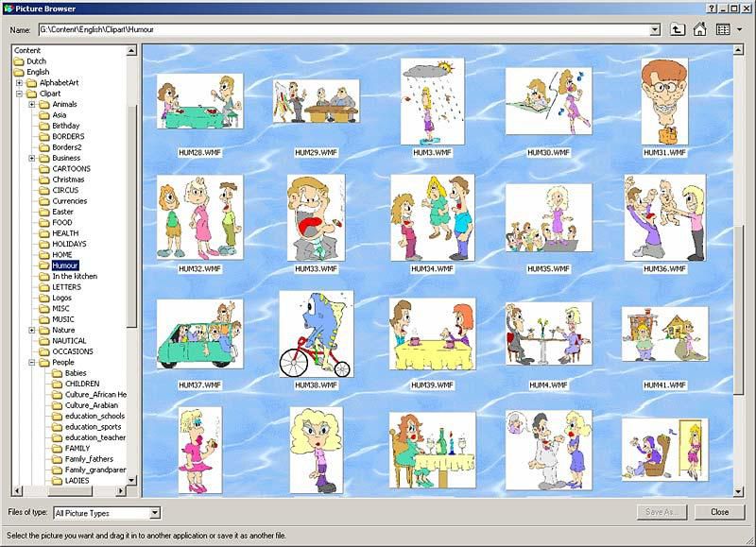The image size is (756, 547).
Task: Click the Close button
Action: [719, 512]
